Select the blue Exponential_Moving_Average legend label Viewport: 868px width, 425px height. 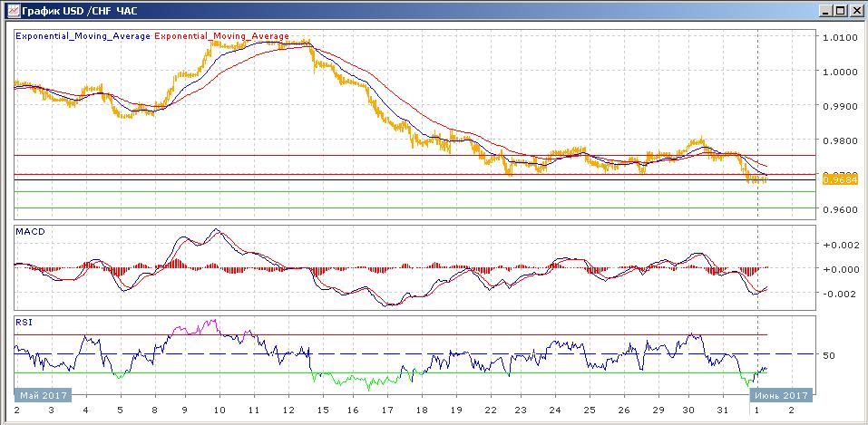tap(83, 37)
